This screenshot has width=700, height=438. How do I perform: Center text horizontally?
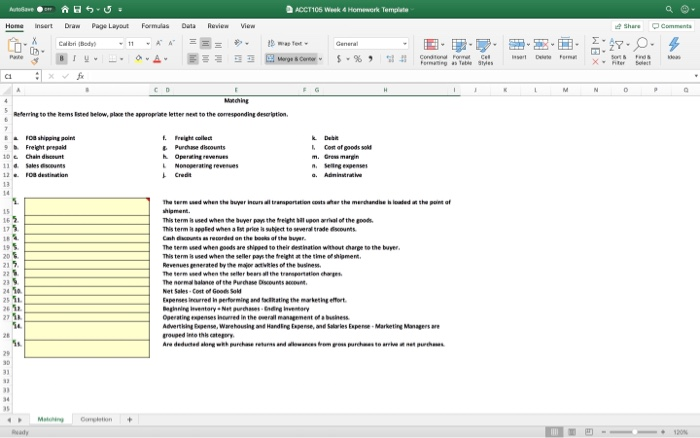tap(205, 58)
